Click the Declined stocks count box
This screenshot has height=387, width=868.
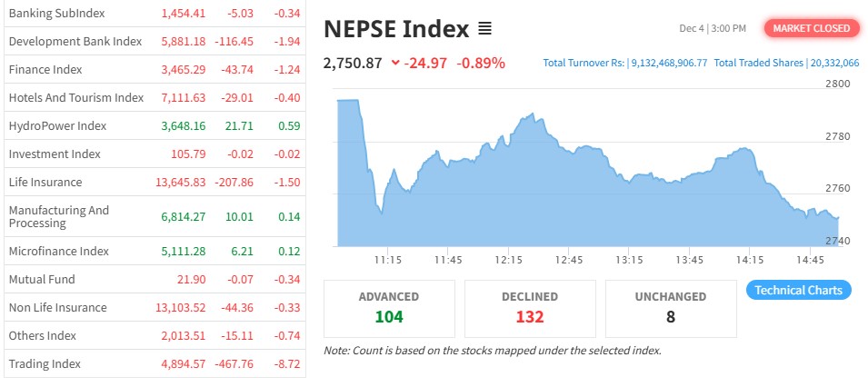point(529,307)
